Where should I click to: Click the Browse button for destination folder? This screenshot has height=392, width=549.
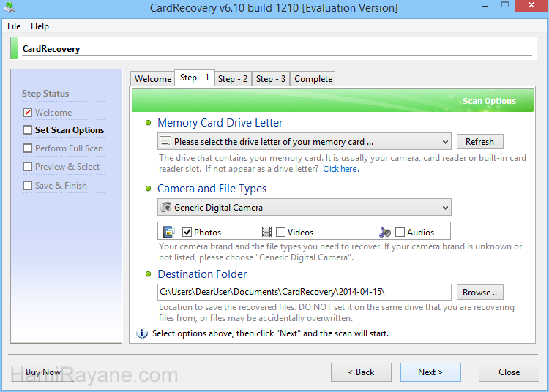point(479,293)
